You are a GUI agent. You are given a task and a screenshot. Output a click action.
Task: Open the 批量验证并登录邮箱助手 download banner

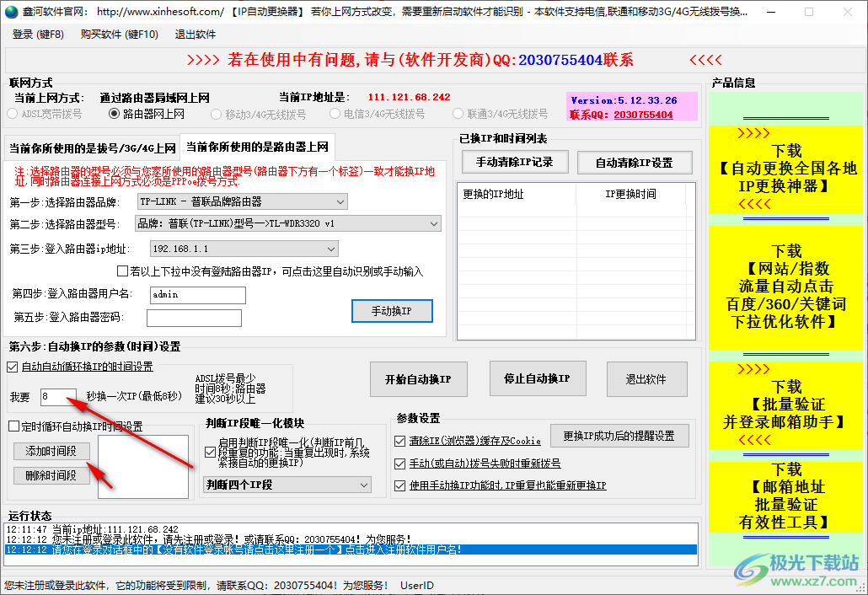pyautogui.click(x=786, y=405)
